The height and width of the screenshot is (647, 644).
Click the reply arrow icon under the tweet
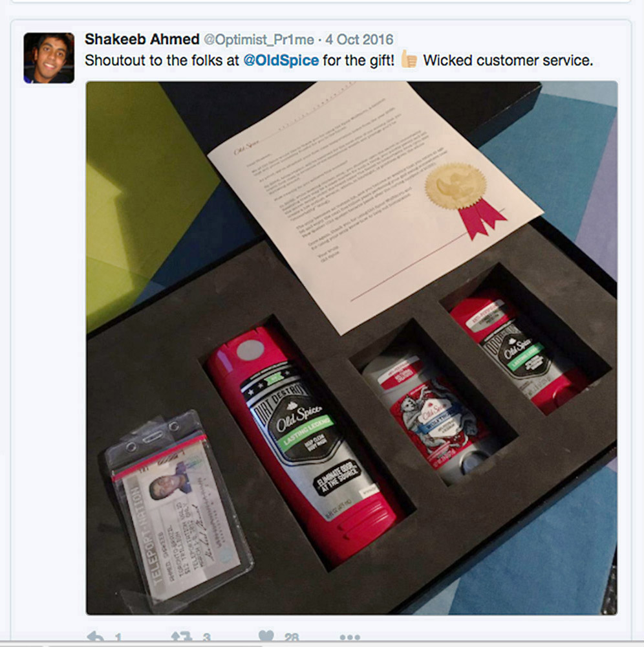click(96, 637)
